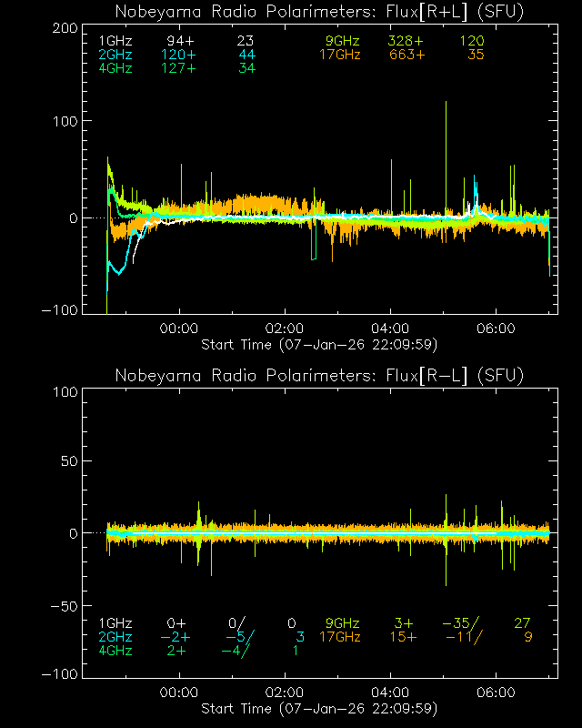This screenshot has height=728, width=582.
Task: Click the 06:00 tick label under bottom plot
Action: point(497,693)
